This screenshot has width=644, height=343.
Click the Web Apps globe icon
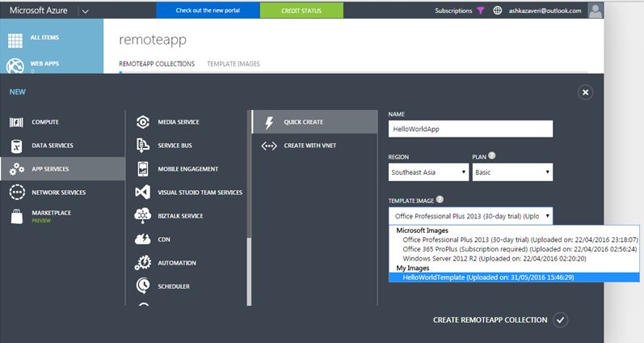coord(15,66)
